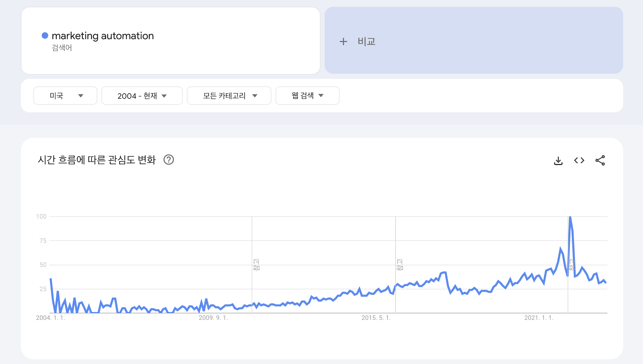This screenshot has width=643, height=364.
Task: Click the 참고 note marker near 2022 peak
Action: [572, 265]
